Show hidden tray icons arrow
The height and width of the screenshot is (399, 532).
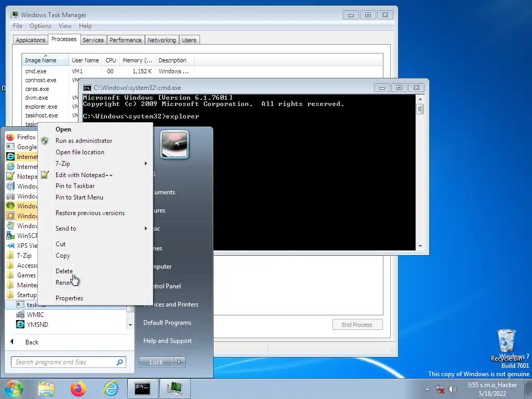click(x=427, y=389)
